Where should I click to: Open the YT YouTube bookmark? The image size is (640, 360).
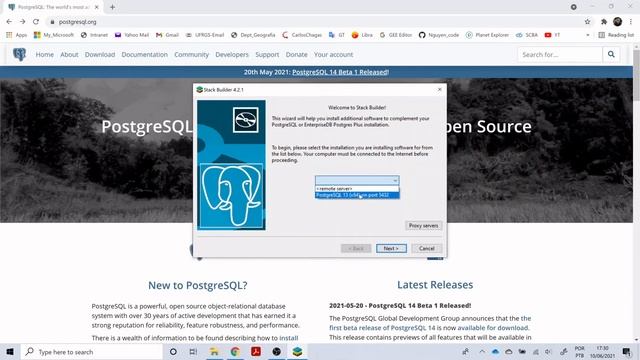552,35
